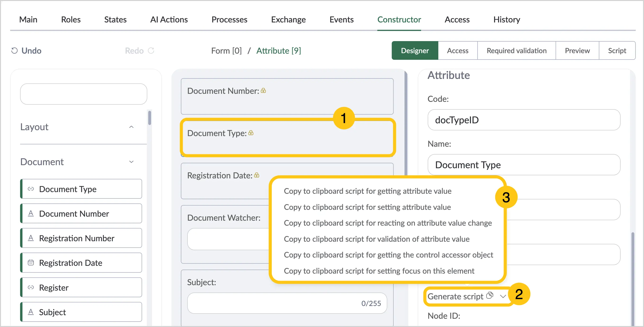
Task: Select the Document Type palette item
Action: (81, 189)
